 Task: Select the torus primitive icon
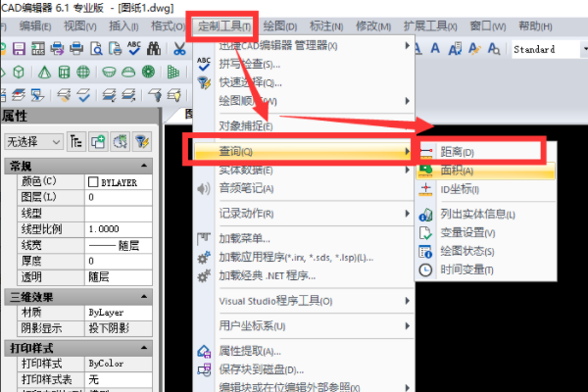tap(149, 72)
